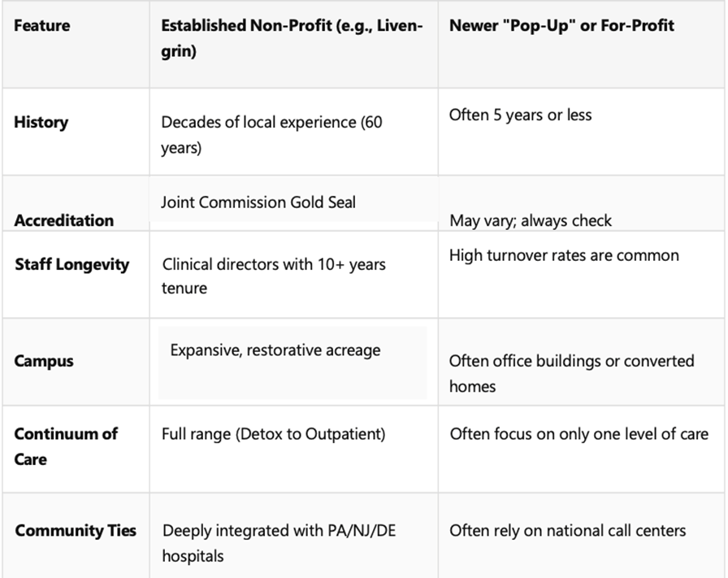Select the "Staff Longevity" row label
This screenshot has width=728, height=578.
point(71,265)
